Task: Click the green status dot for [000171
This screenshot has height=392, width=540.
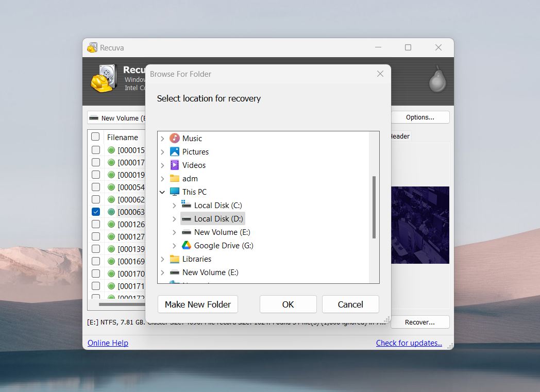Action: pos(111,286)
